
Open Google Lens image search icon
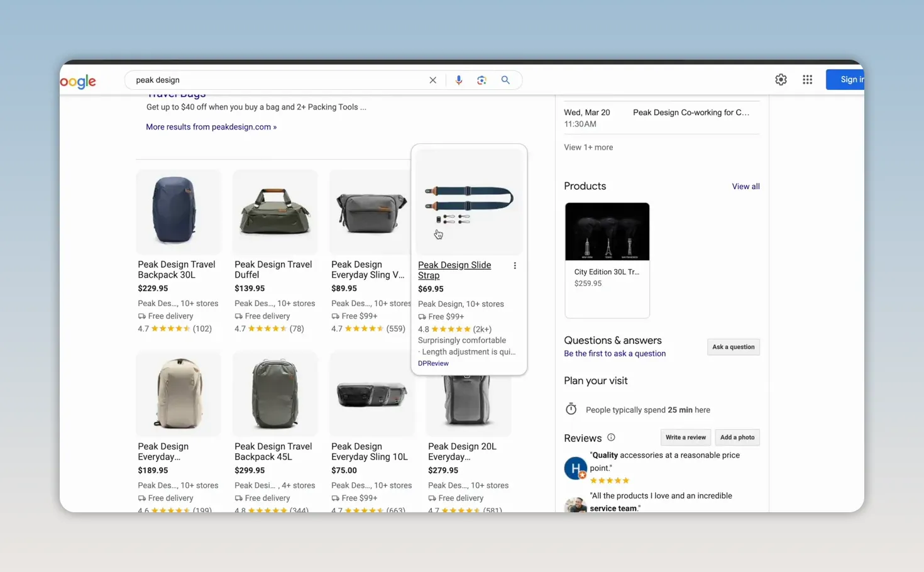[481, 80]
